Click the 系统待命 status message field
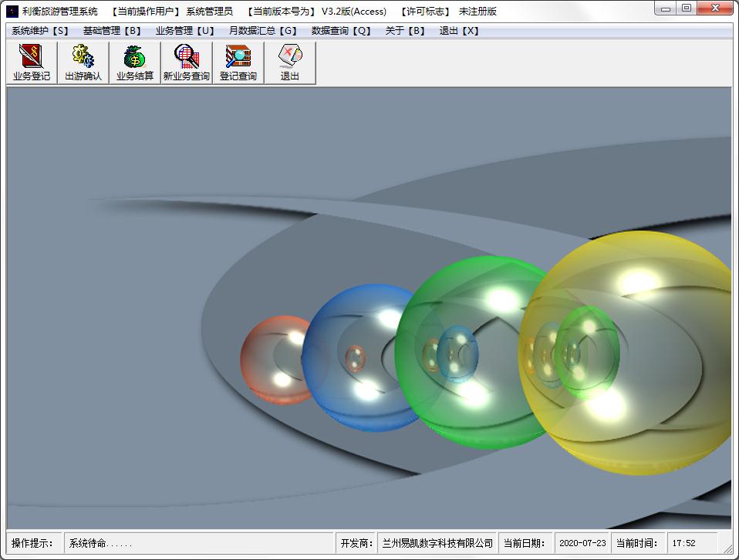Image resolution: width=739 pixels, height=560 pixels. [x=197, y=543]
